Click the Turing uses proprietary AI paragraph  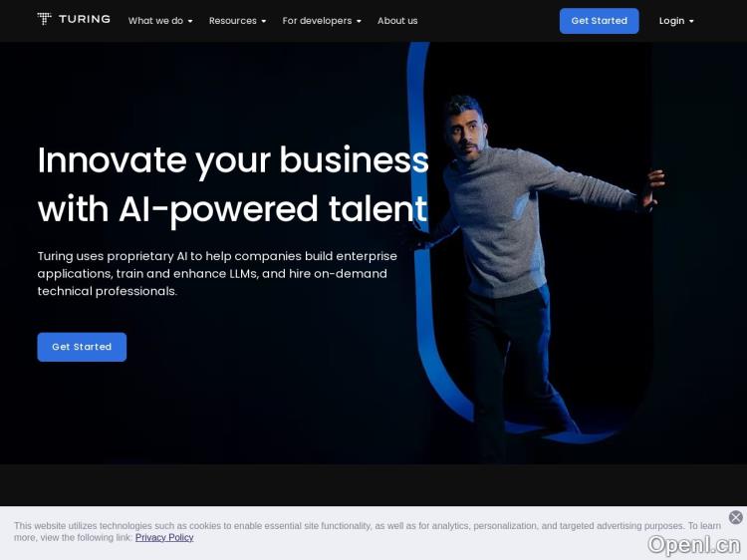click(x=217, y=274)
